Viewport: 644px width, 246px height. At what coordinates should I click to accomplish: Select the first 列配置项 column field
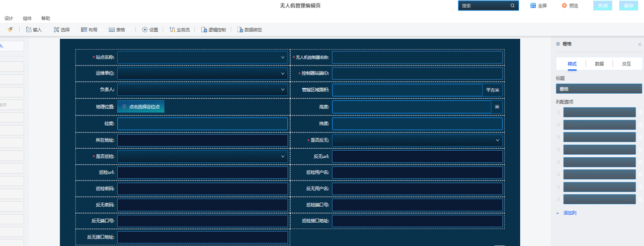click(599, 112)
